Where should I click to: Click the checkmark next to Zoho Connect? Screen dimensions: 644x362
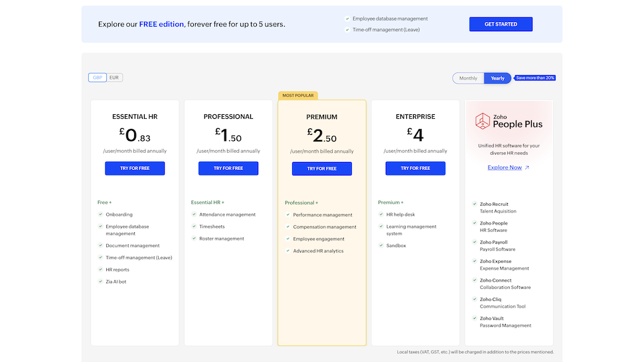[475, 280]
